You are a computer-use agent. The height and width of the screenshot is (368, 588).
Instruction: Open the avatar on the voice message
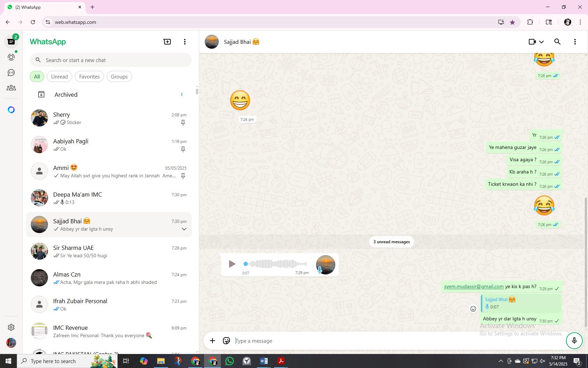pyautogui.click(x=325, y=265)
